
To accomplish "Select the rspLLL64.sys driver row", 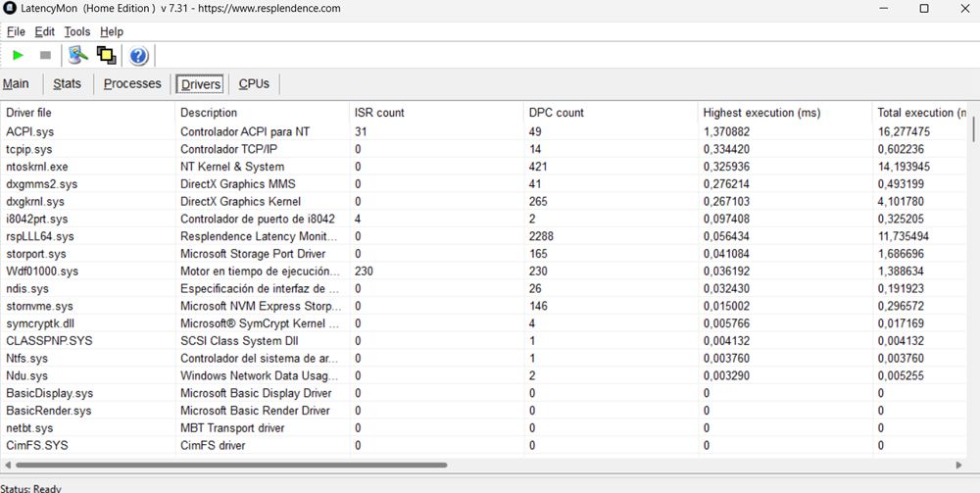I will click(484, 236).
